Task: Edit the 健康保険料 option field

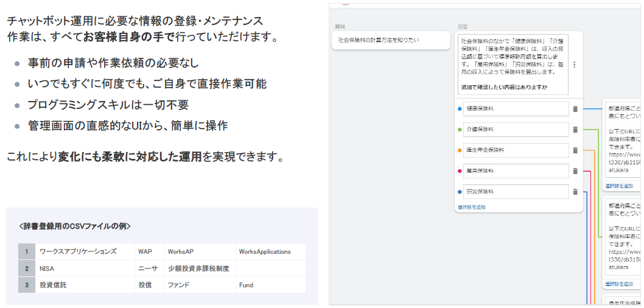Action: 516,109
